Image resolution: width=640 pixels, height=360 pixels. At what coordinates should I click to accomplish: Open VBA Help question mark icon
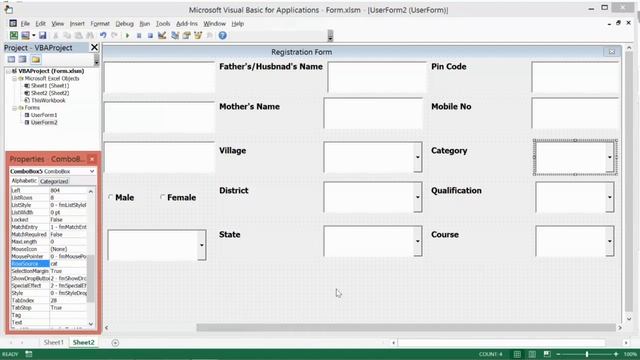point(222,36)
